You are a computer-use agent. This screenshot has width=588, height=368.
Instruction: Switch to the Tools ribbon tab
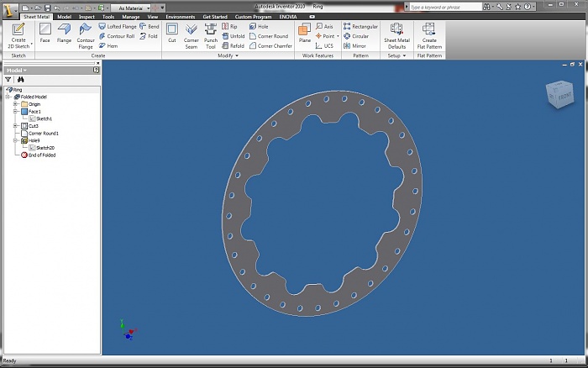[108, 17]
